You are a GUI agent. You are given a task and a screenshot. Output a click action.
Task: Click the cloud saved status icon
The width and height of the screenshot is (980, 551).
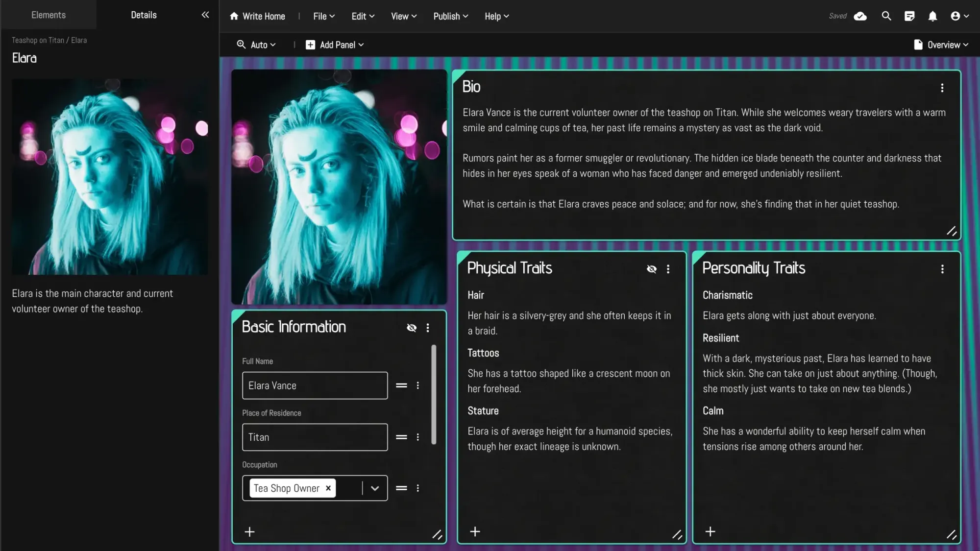[x=860, y=16]
